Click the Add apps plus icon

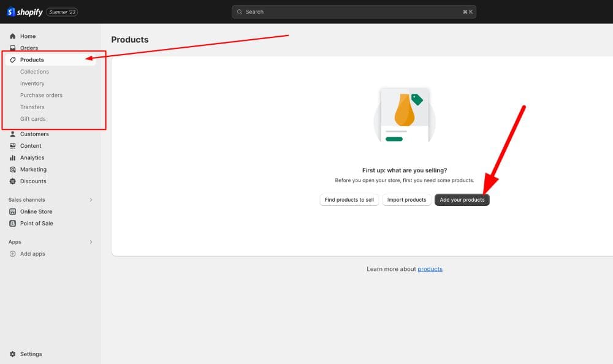(13, 254)
